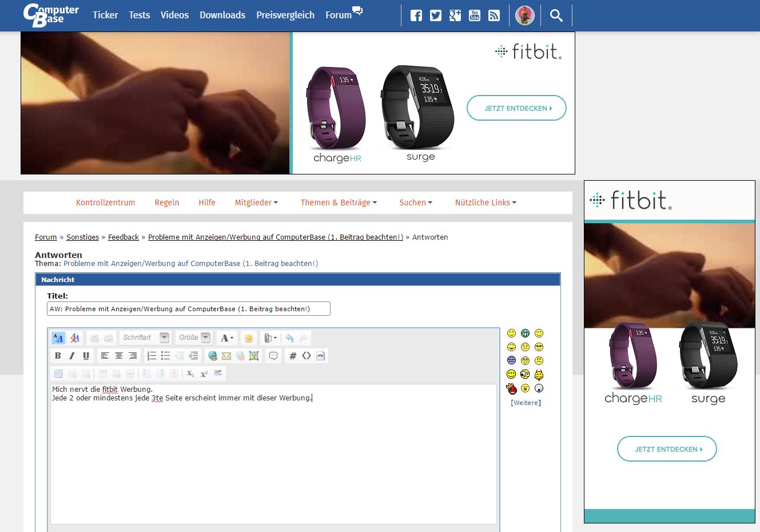Open the Twitter icon in header
The image size is (760, 532).
[436, 15]
